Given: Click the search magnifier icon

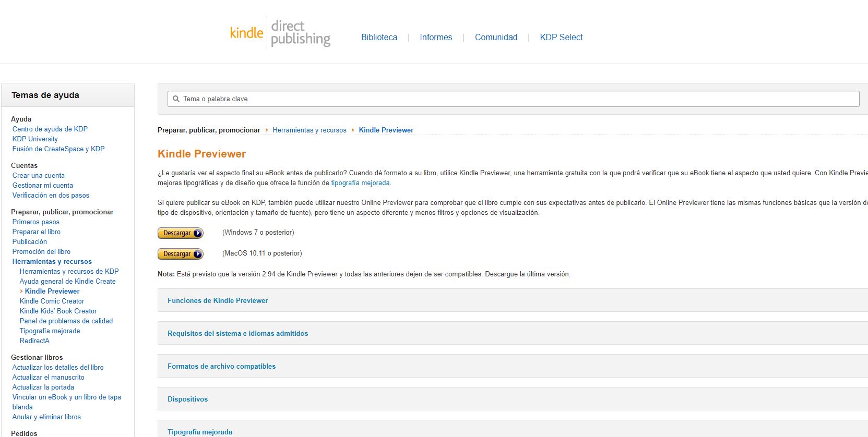Looking at the screenshot, I should pyautogui.click(x=176, y=99).
